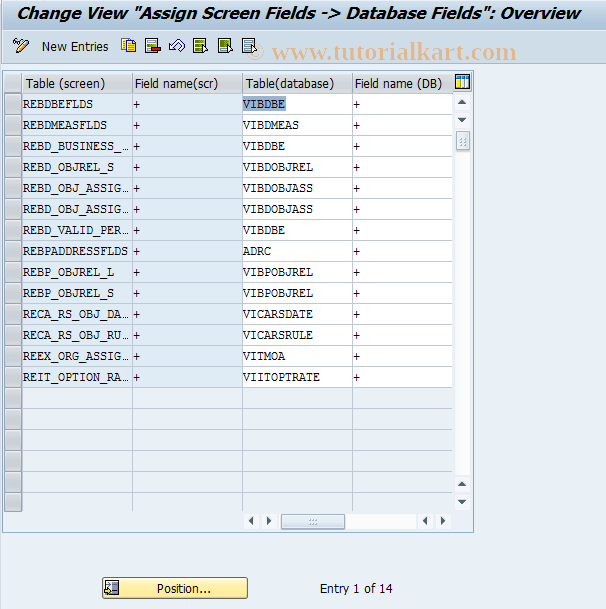Select row marker for REBPADDRESSFLDS

click(13, 251)
